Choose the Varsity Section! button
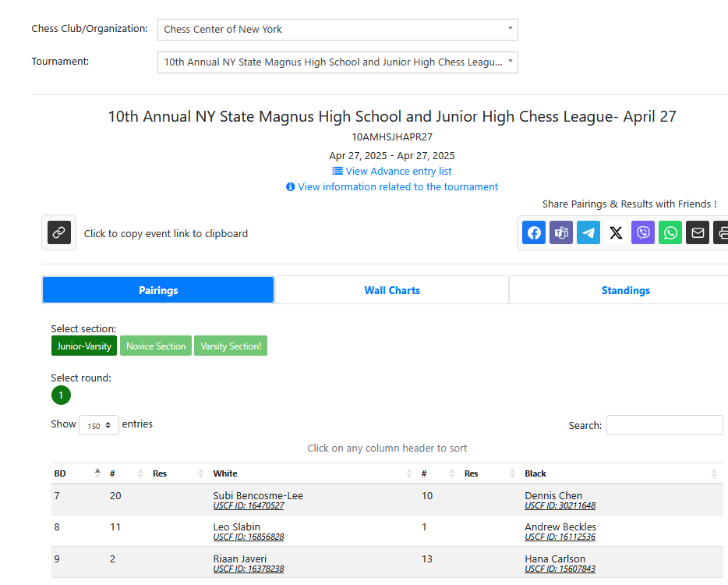This screenshot has height=585, width=728. (x=231, y=346)
